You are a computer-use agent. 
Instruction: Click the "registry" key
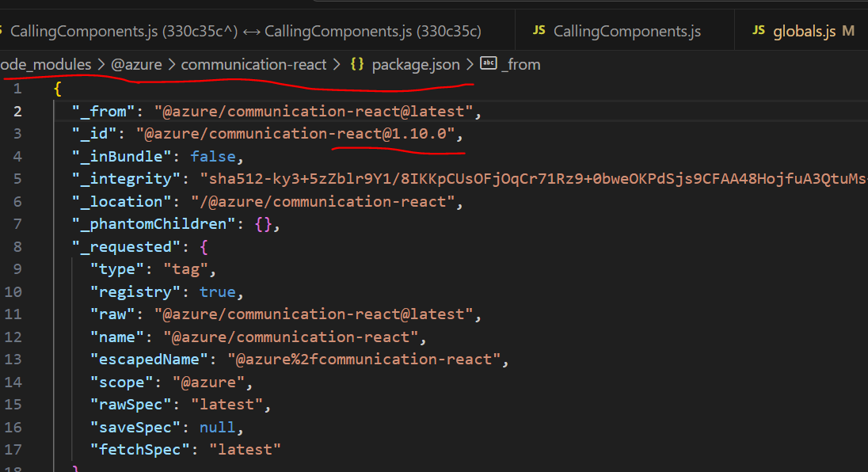click(135, 291)
